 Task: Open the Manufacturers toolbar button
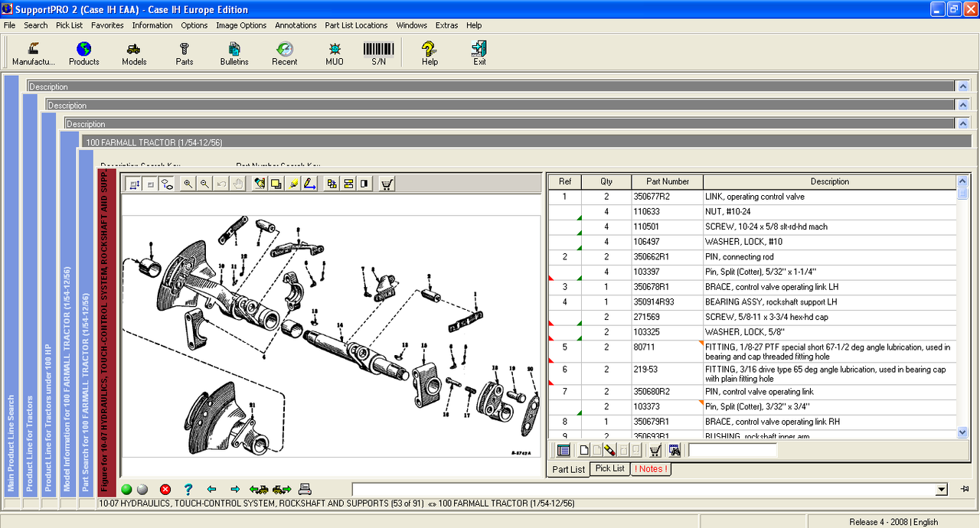[x=34, y=54]
